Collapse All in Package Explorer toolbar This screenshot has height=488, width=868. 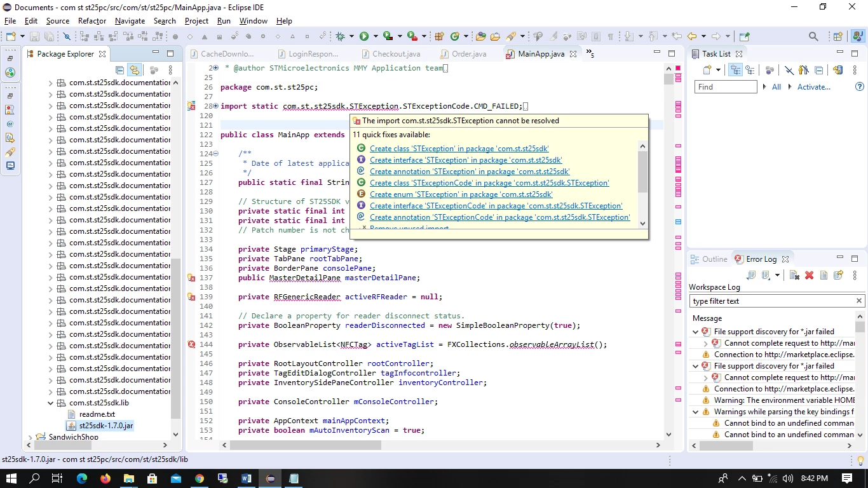(120, 71)
